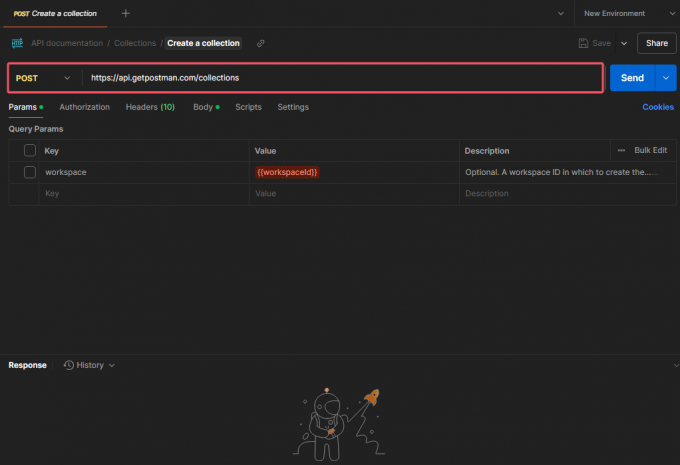Open the three-dots column options menu
Viewport: 680px width, 465px height.
(x=621, y=151)
